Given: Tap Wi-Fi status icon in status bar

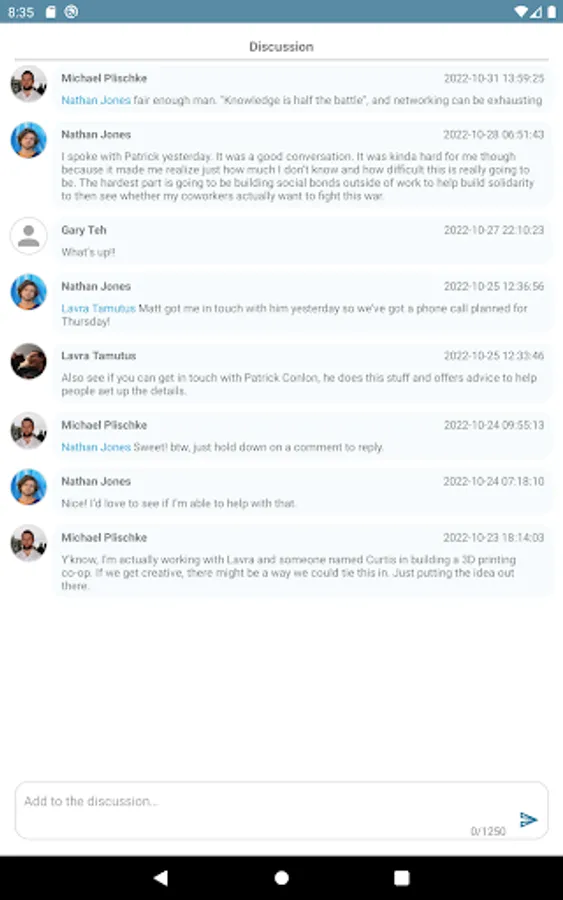Looking at the screenshot, I should [x=521, y=11].
